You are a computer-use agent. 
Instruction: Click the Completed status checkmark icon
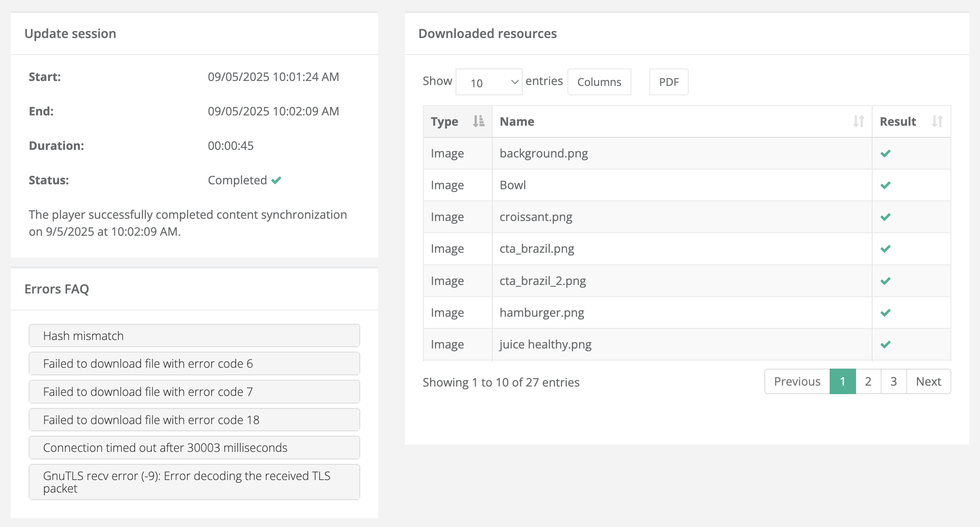276,180
